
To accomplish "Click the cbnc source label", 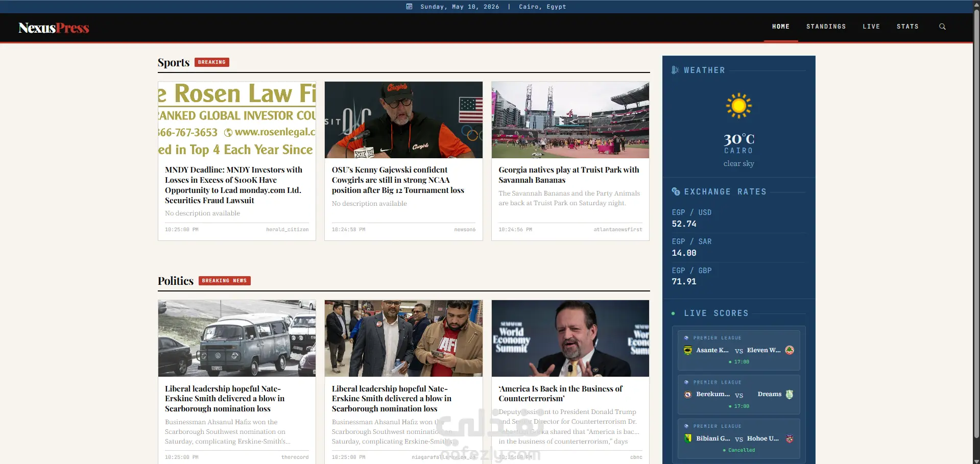I will click(636, 457).
